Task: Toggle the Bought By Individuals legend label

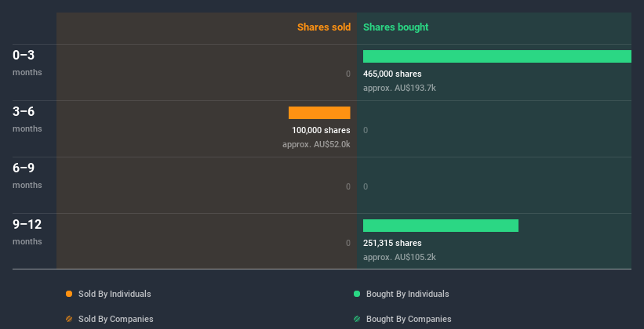Action: pyautogui.click(x=407, y=294)
